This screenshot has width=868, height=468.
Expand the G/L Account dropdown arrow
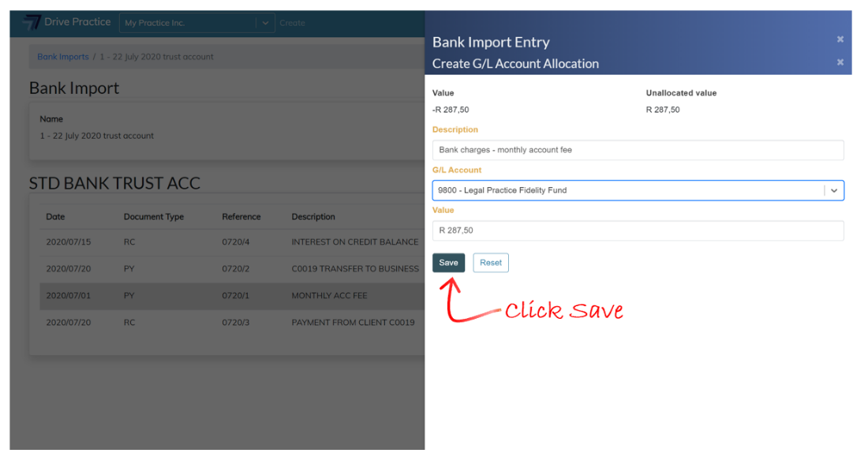point(834,190)
